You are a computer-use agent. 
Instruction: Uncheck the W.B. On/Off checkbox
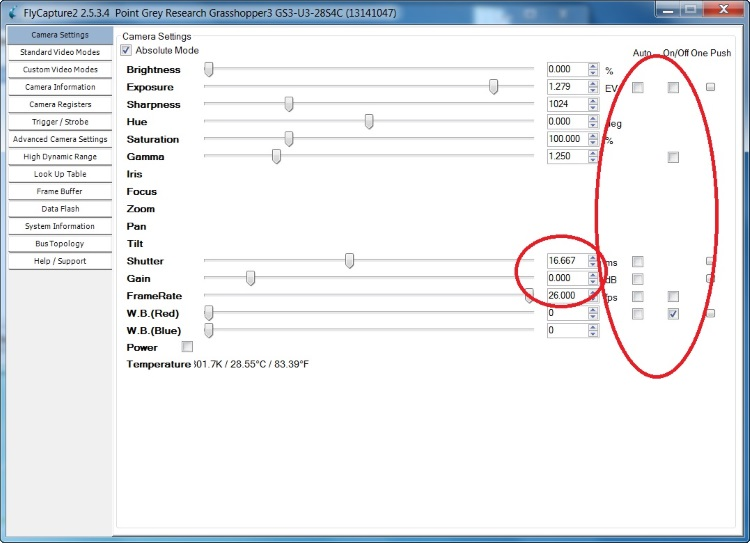(x=673, y=314)
